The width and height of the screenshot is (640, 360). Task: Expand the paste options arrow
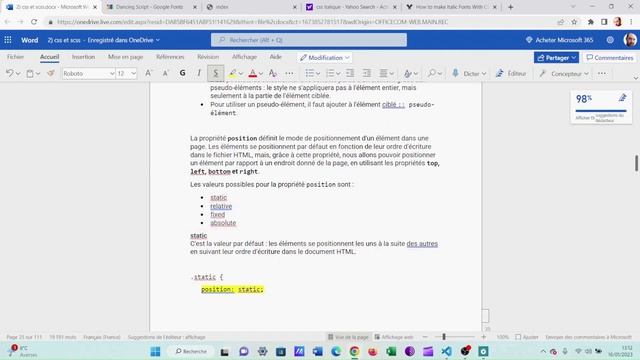tap(38, 74)
